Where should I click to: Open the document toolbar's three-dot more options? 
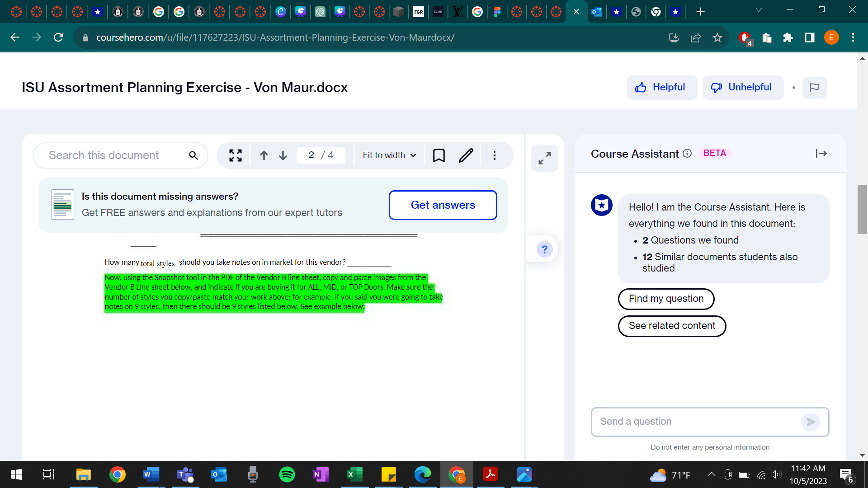click(x=495, y=155)
